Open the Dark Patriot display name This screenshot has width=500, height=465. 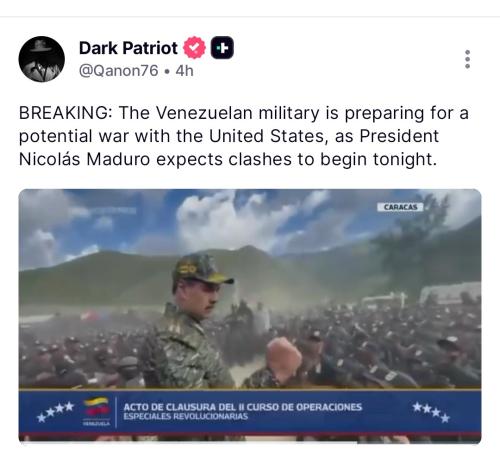click(128, 48)
